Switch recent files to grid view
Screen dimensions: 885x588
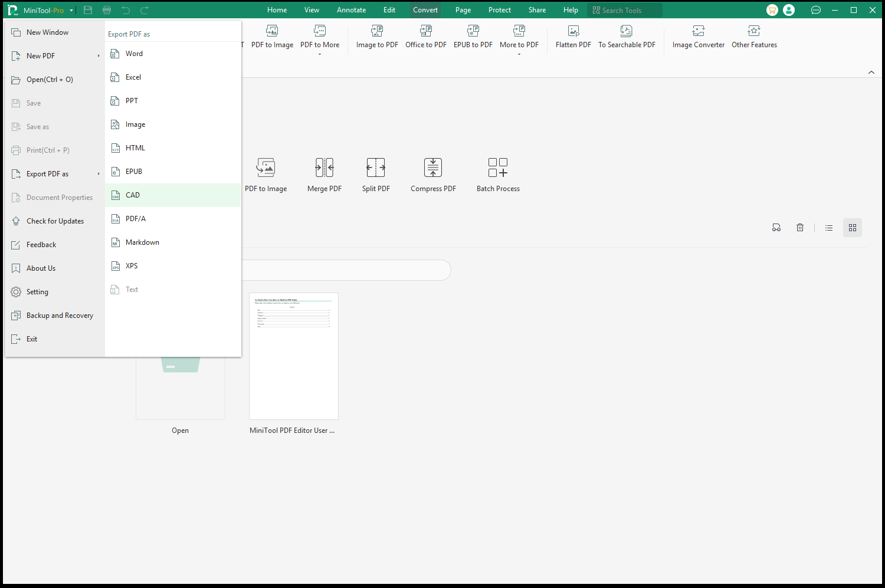(x=853, y=228)
